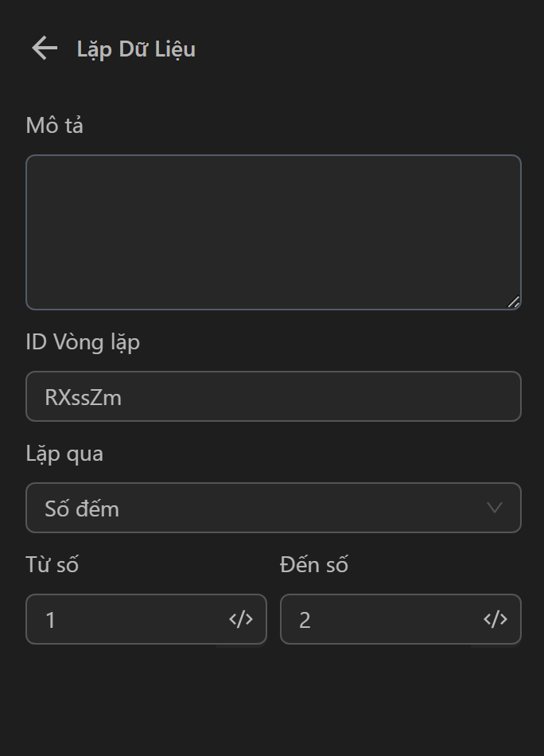Click the code icon in Từ số field

pyautogui.click(x=241, y=619)
